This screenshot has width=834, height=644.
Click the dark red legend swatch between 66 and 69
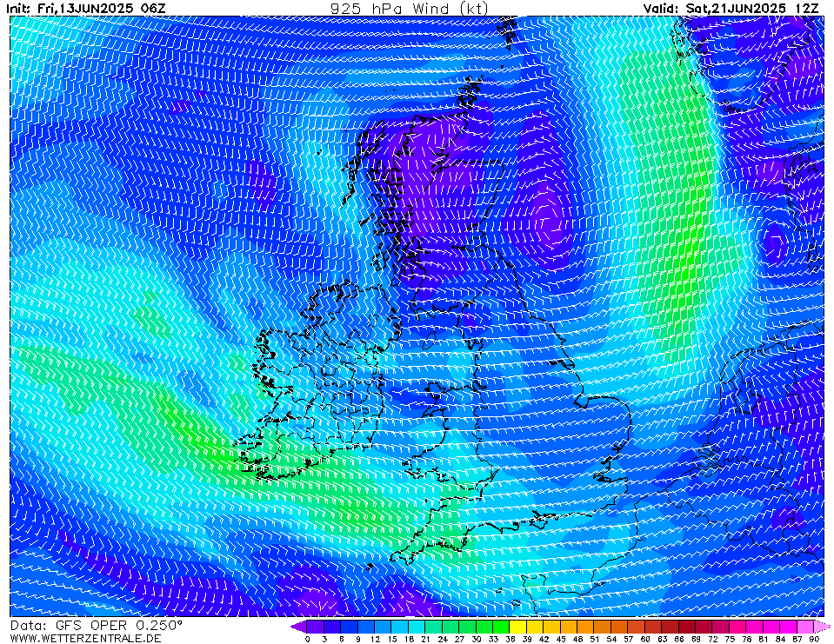[x=687, y=627]
